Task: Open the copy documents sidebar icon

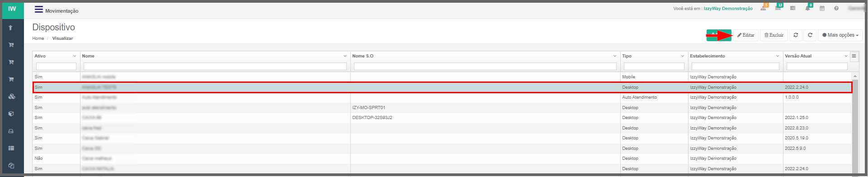Action: click(x=11, y=165)
